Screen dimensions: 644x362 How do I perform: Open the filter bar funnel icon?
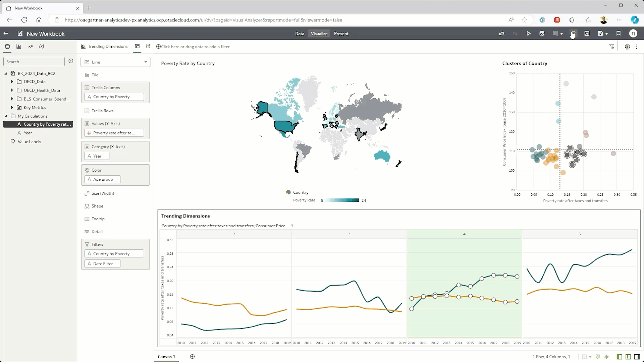(x=612, y=47)
